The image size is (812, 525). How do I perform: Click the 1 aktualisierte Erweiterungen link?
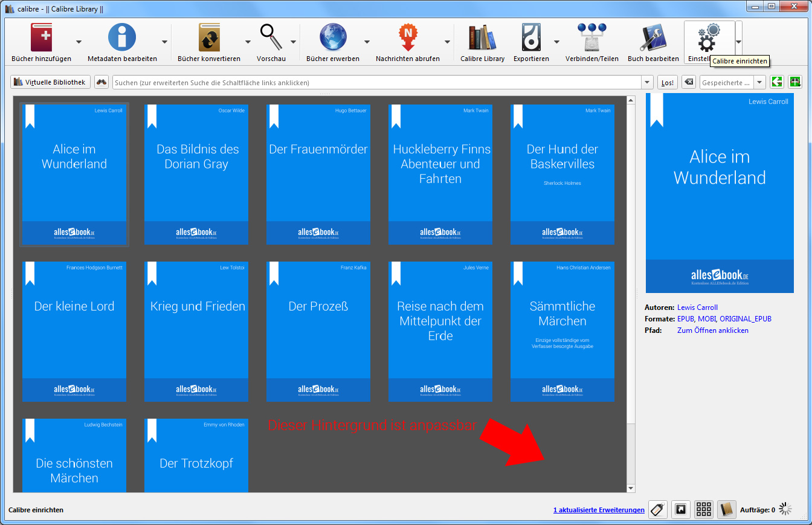tap(598, 510)
